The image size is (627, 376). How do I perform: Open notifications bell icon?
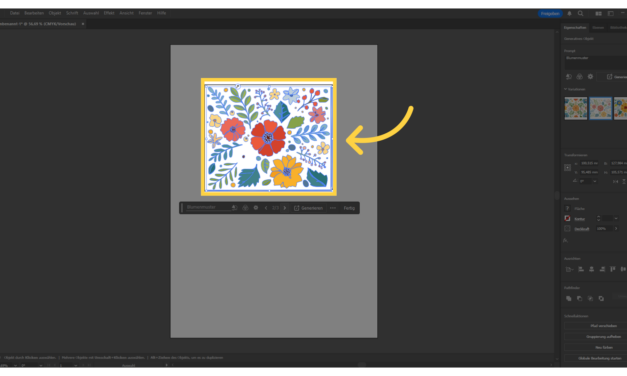569,14
